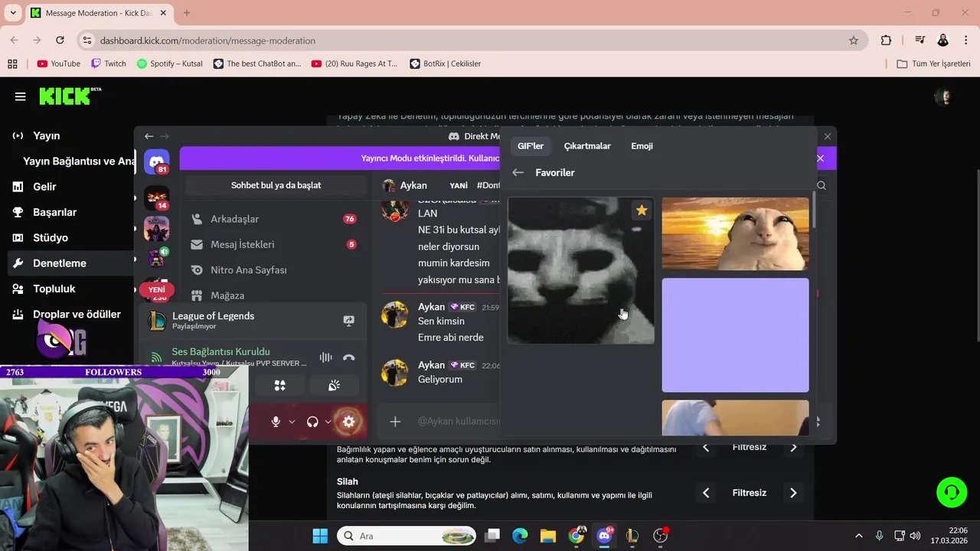Screen dimensions: 980x551
Task: Open Droplar ve ödüller in Kick sidebar
Action: click(x=77, y=315)
